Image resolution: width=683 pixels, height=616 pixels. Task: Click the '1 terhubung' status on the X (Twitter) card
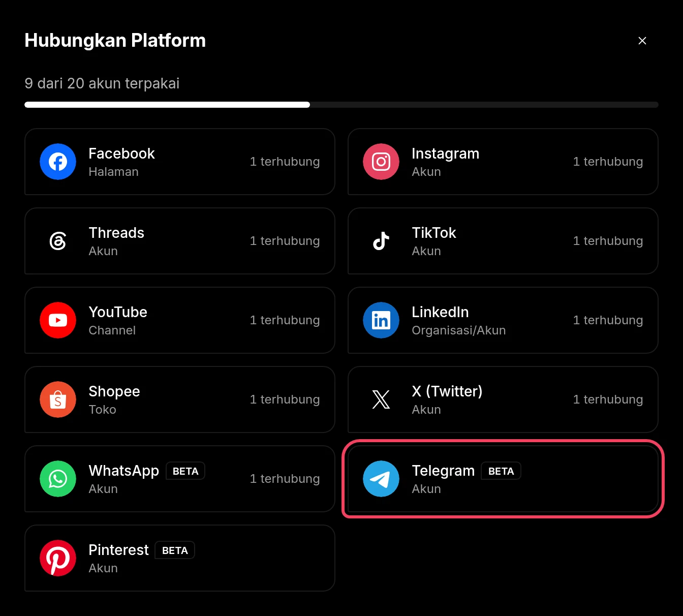coord(608,399)
